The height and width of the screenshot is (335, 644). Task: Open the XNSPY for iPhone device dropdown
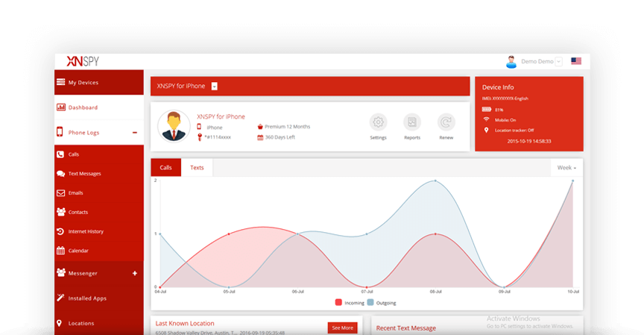[x=214, y=87]
